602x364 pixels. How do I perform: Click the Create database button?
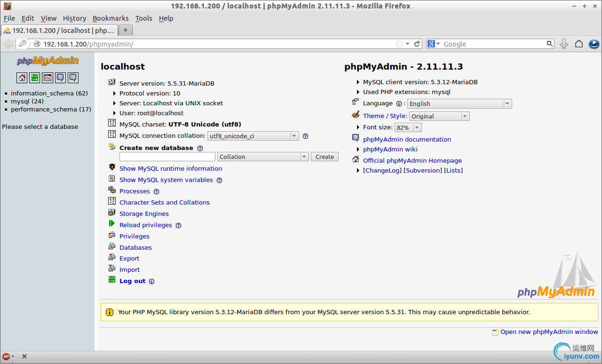[325, 157]
